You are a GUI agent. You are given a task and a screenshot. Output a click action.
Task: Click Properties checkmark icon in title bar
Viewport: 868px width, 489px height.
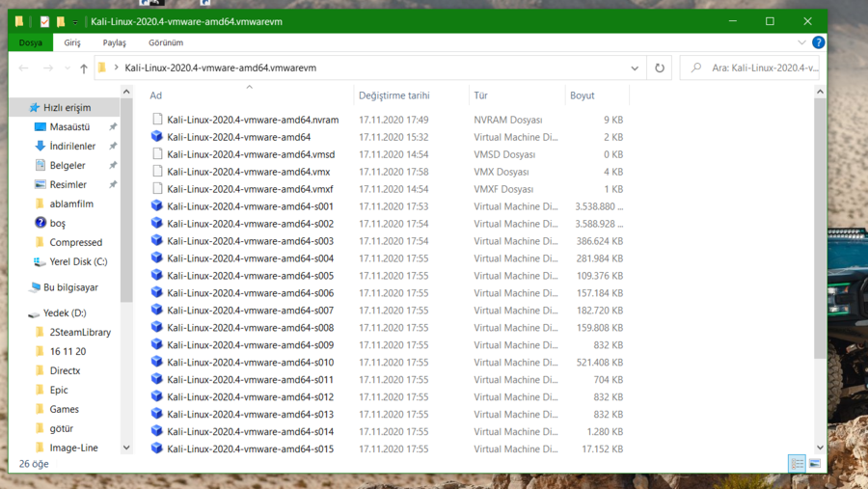[44, 21]
